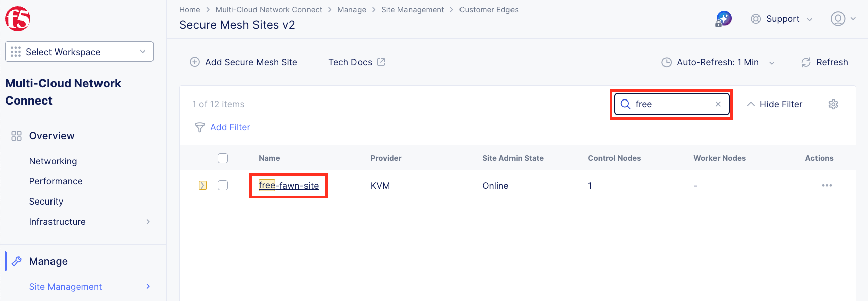Open the Tech Docs link
The width and height of the screenshot is (868, 301).
[x=350, y=62]
